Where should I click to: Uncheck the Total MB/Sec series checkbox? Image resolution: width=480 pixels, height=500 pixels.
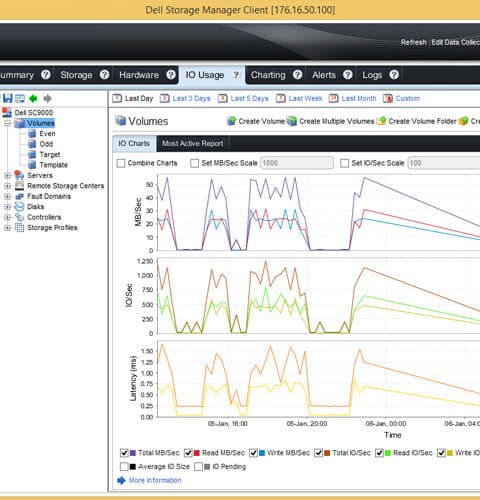[x=124, y=453]
